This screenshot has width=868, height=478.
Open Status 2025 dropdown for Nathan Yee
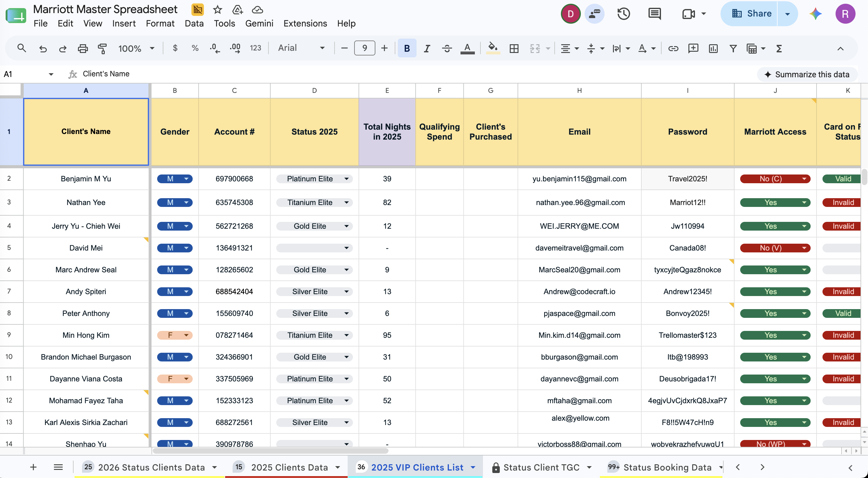pos(346,203)
